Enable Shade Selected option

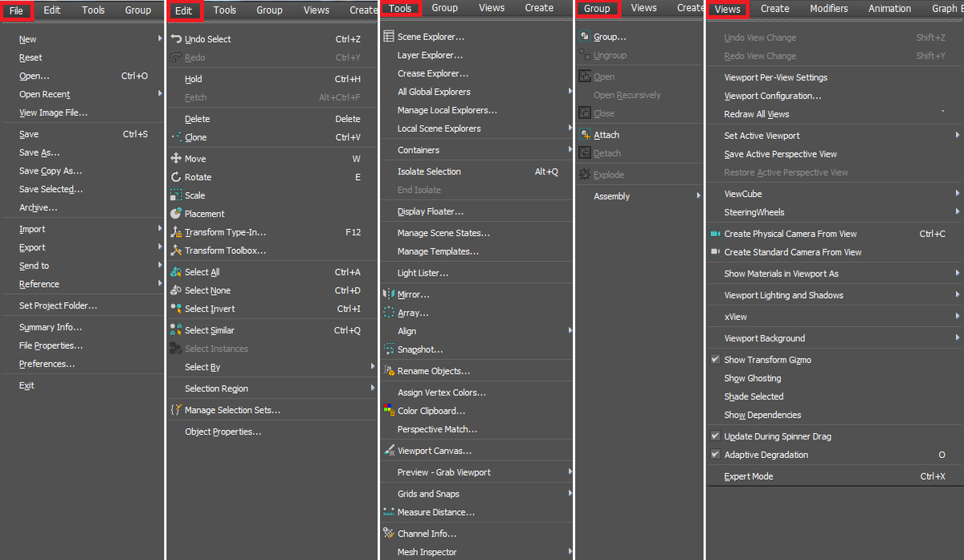754,397
